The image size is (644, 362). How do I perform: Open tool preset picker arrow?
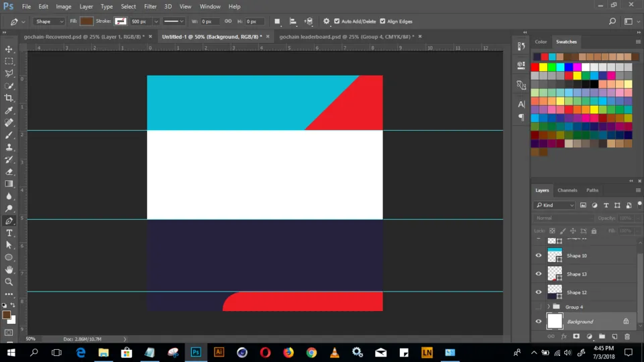[x=23, y=21]
